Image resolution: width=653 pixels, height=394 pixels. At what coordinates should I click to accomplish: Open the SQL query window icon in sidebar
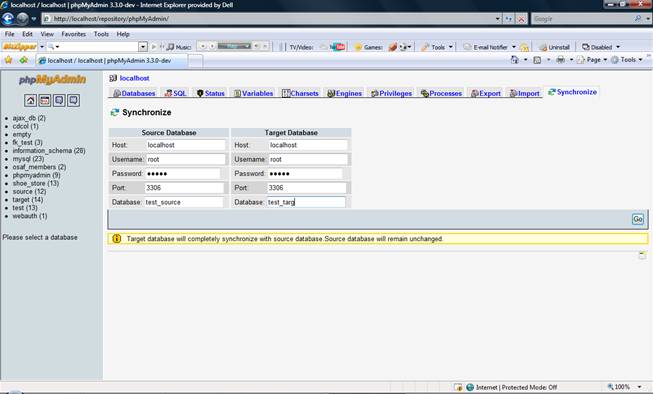[45, 100]
